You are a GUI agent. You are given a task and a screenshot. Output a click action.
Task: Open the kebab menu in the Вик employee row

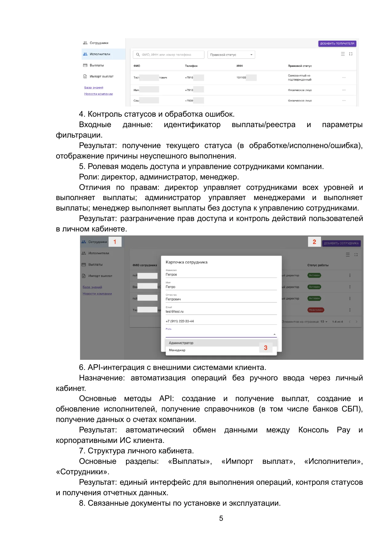coord(350,287)
